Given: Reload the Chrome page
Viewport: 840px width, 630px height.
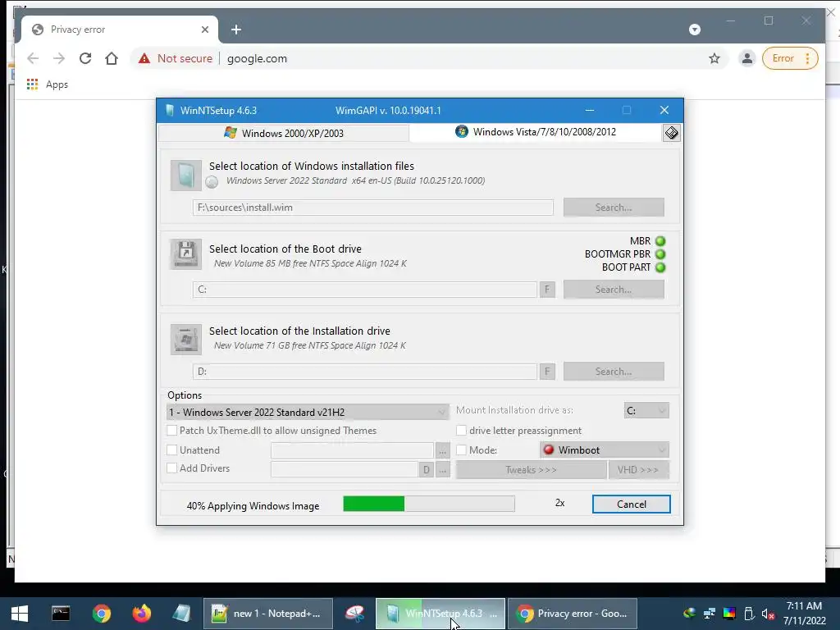Looking at the screenshot, I should (x=85, y=58).
